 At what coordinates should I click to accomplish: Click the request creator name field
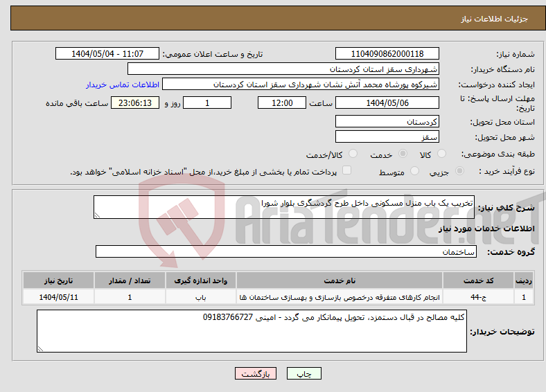pyautogui.click(x=301, y=84)
